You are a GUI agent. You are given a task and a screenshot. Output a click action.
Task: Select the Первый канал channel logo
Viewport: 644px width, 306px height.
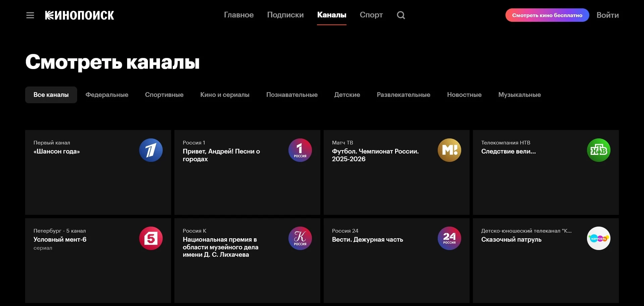tap(151, 150)
